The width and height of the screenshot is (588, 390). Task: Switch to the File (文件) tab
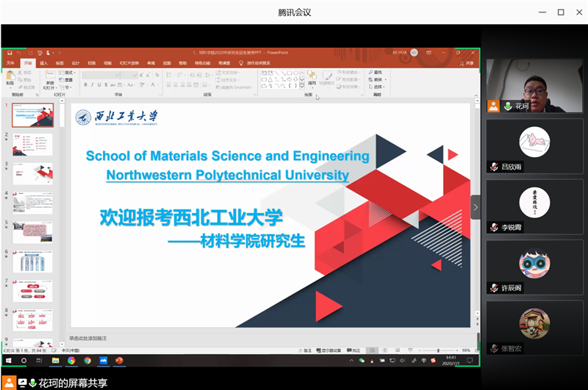pos(10,63)
